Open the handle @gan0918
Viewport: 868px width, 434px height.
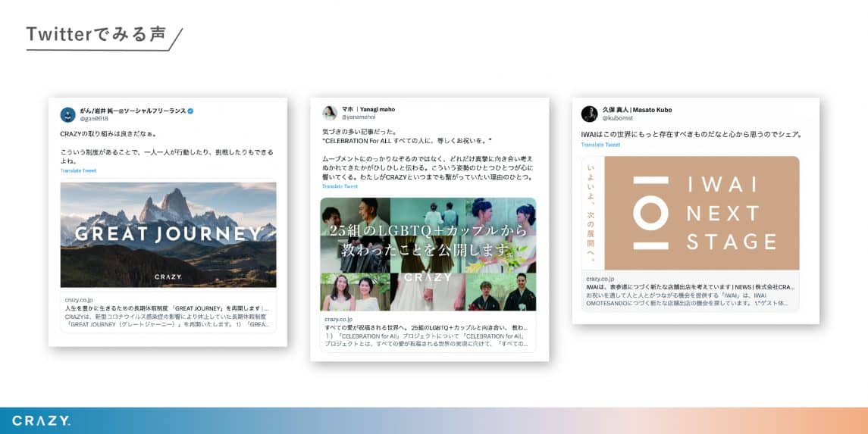pos(94,119)
